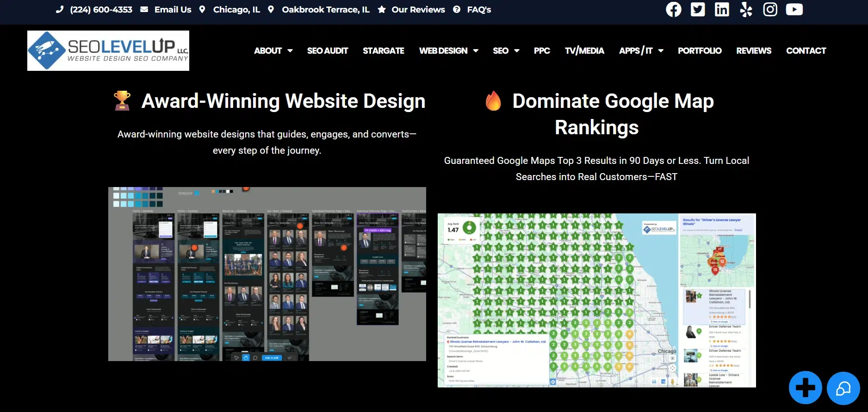
Task: Call the (224) 600-4353 phone link
Action: click(x=101, y=9)
